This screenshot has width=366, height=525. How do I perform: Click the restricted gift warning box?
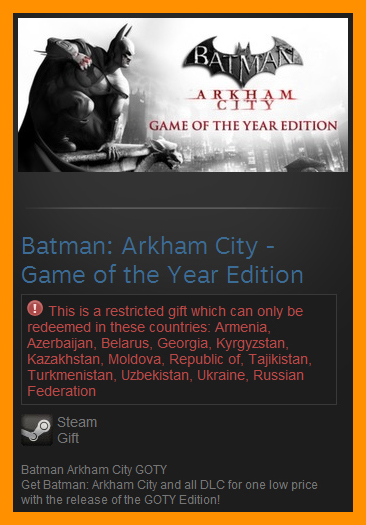[179, 350]
